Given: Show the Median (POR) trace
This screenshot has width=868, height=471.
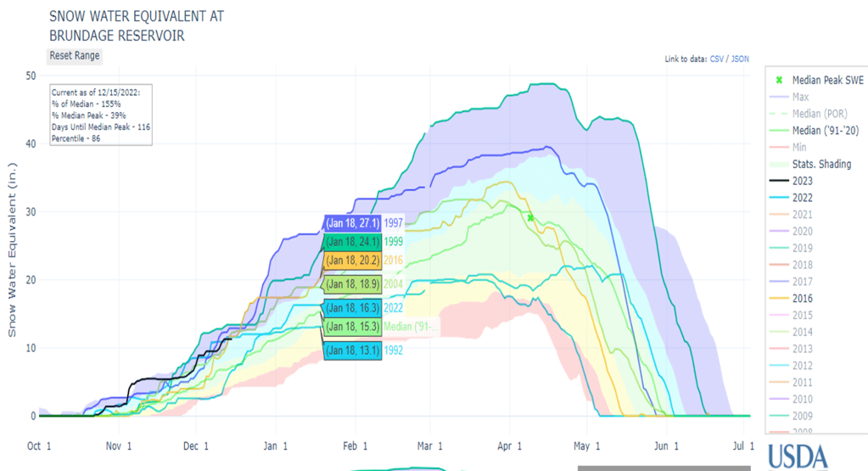Looking at the screenshot, I should [x=819, y=114].
